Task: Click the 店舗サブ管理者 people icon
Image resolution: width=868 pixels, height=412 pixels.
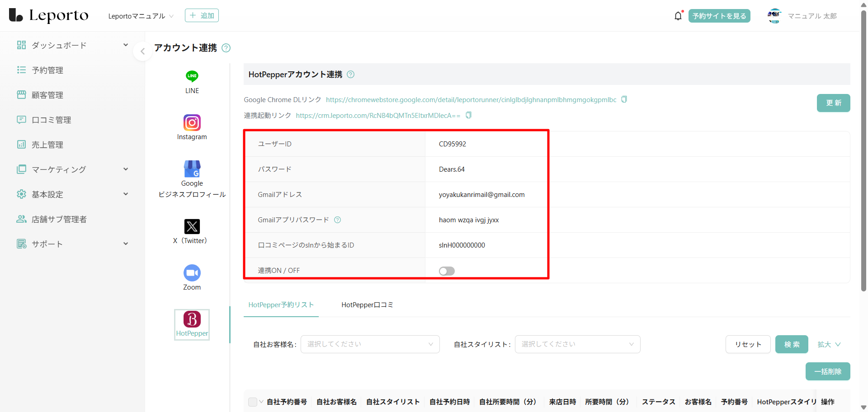Action: [x=21, y=219]
